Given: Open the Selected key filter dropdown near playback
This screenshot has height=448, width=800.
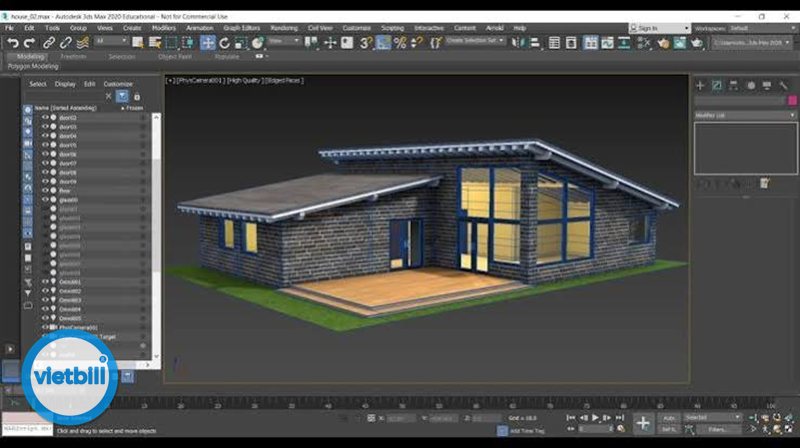Looking at the screenshot, I should [713, 417].
